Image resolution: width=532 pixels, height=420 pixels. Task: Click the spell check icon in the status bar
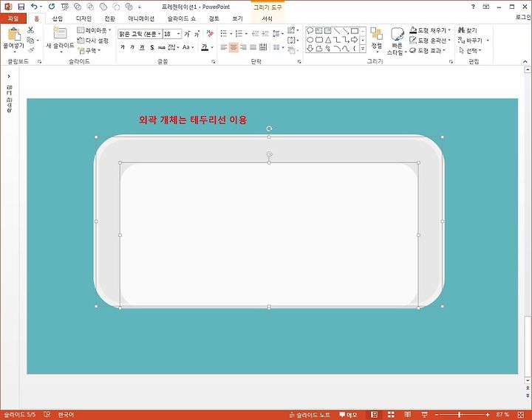(x=47, y=414)
